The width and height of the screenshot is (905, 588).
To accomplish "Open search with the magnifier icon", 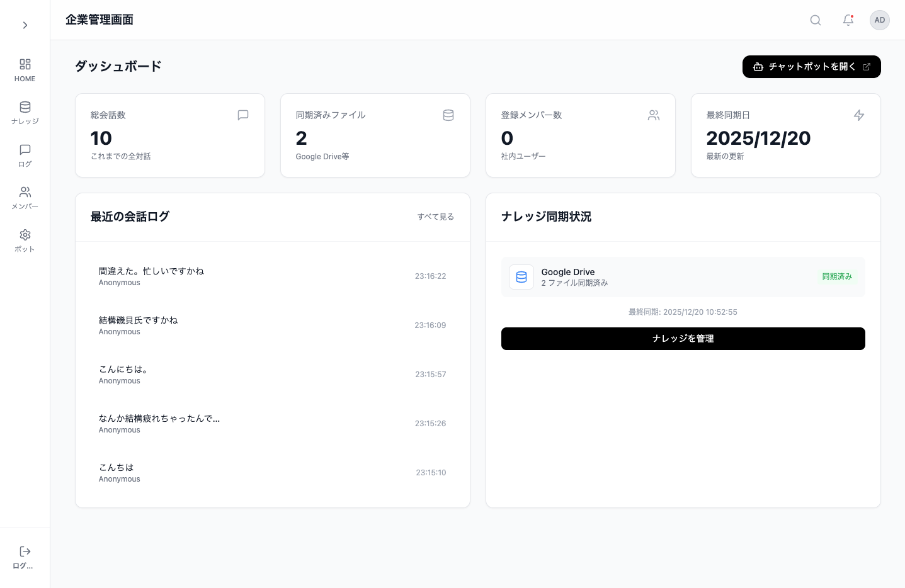I will [816, 20].
